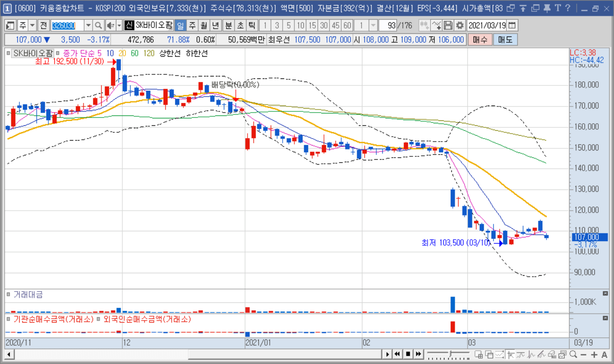
Task: Click the red 매수 buy button
Action: tap(479, 40)
